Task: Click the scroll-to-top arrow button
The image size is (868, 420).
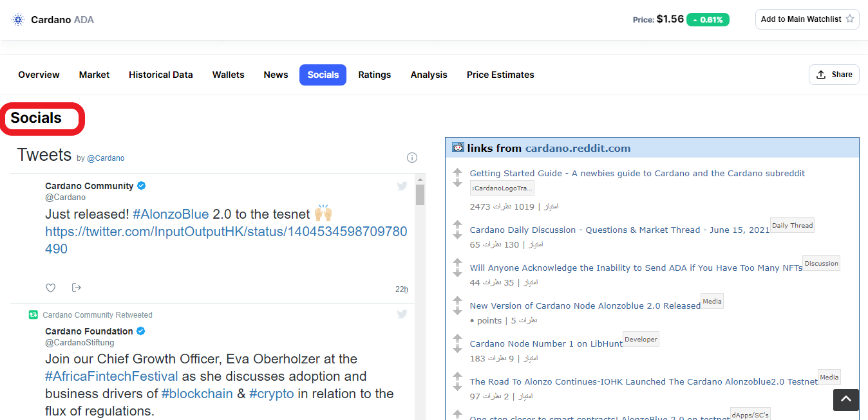Action: click(x=846, y=399)
